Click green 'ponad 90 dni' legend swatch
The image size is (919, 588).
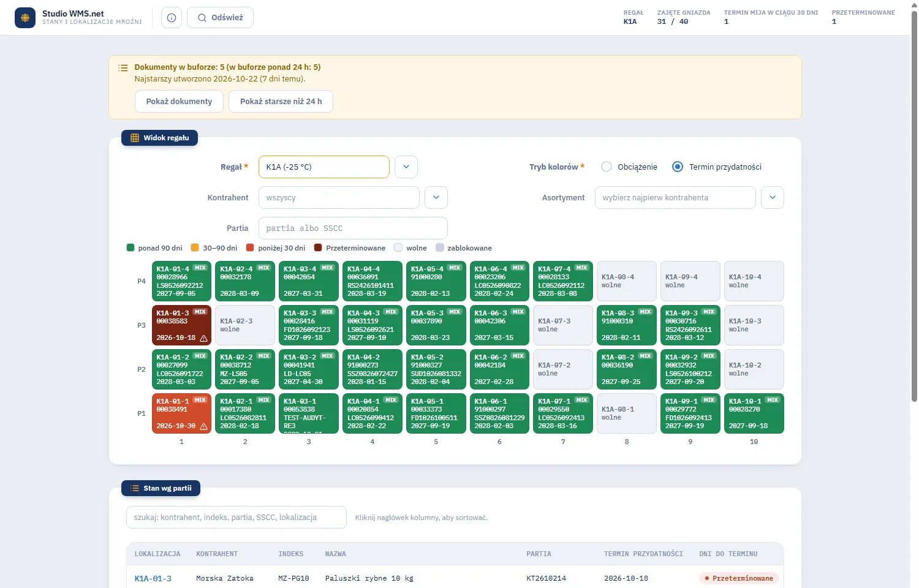click(130, 247)
